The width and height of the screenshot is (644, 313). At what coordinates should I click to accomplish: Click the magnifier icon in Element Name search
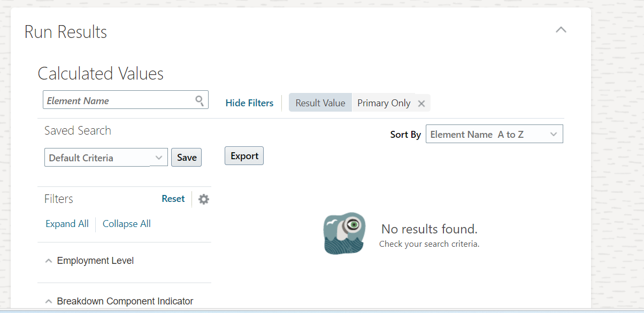pyautogui.click(x=200, y=100)
